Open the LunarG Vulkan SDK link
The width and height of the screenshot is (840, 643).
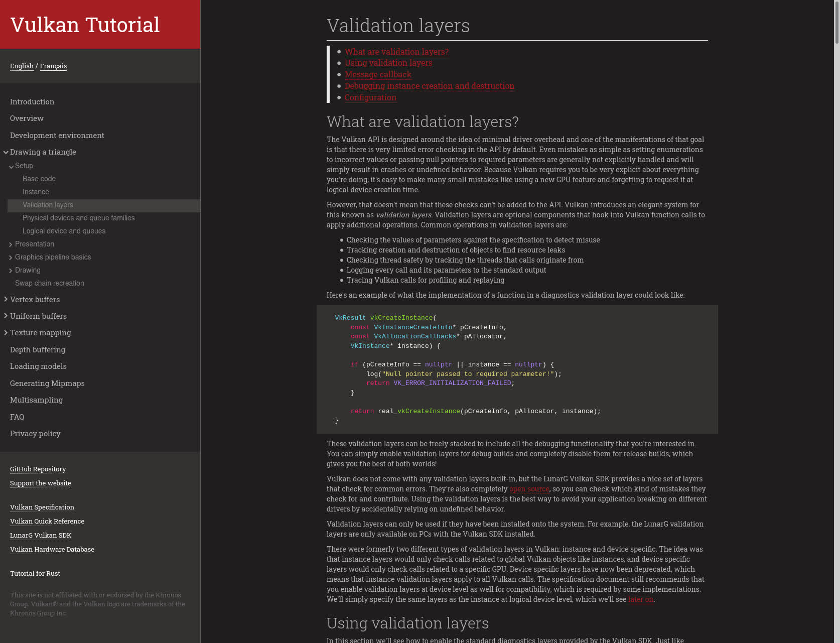coord(41,535)
